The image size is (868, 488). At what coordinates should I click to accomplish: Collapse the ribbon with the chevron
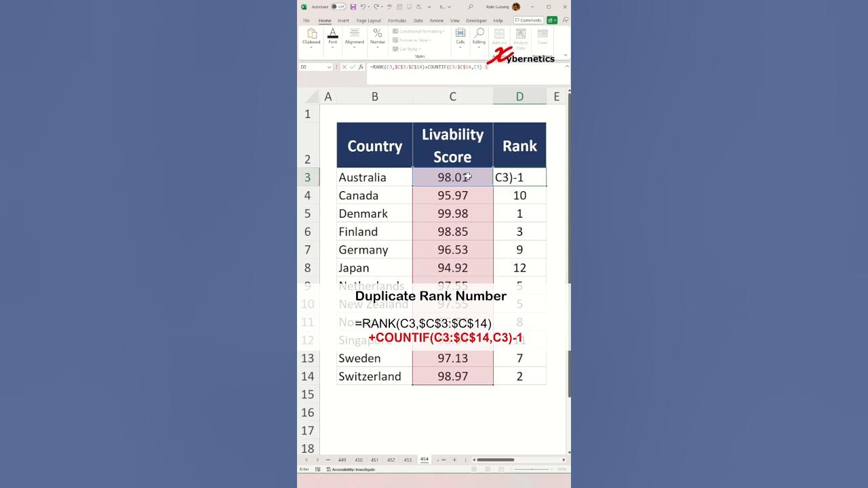[x=566, y=55]
